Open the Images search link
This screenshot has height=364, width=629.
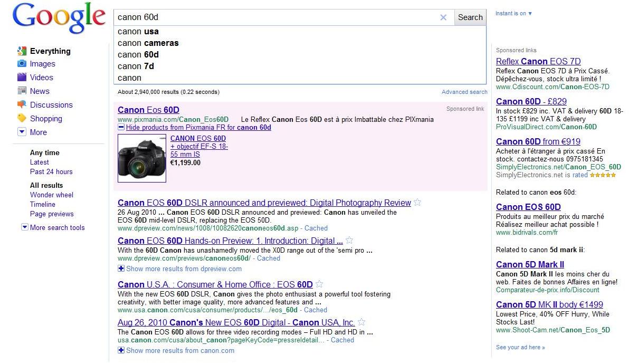coord(43,64)
